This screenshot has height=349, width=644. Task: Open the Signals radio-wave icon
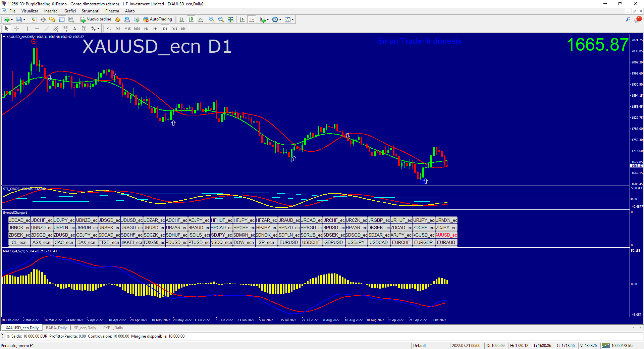[137, 19]
